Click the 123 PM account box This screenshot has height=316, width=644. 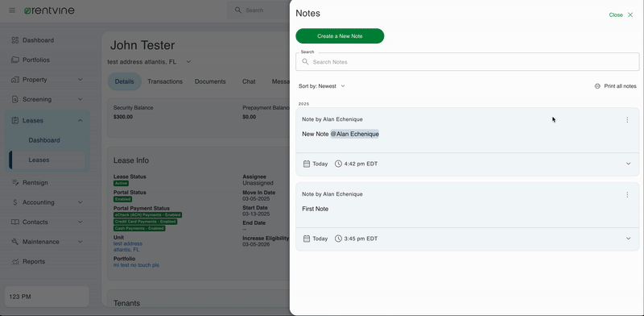(47, 297)
